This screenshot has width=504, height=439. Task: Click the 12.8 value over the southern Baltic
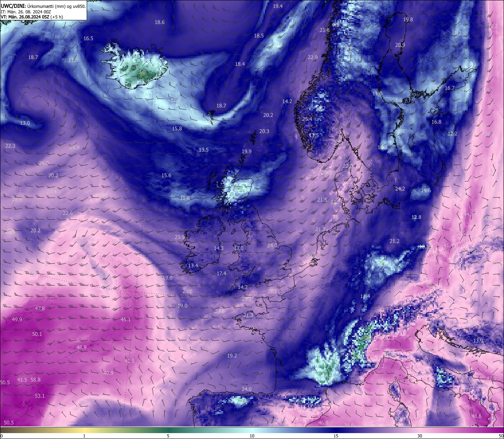(x=417, y=217)
